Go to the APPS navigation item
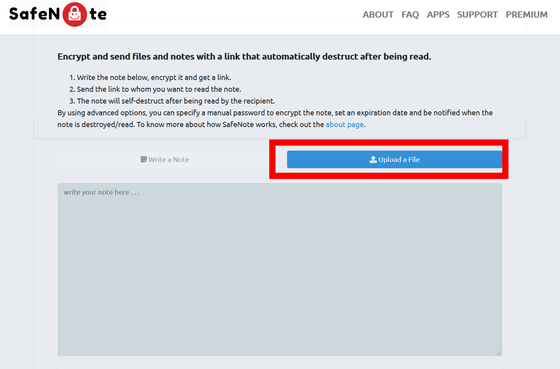The image size is (560, 369). [x=438, y=15]
